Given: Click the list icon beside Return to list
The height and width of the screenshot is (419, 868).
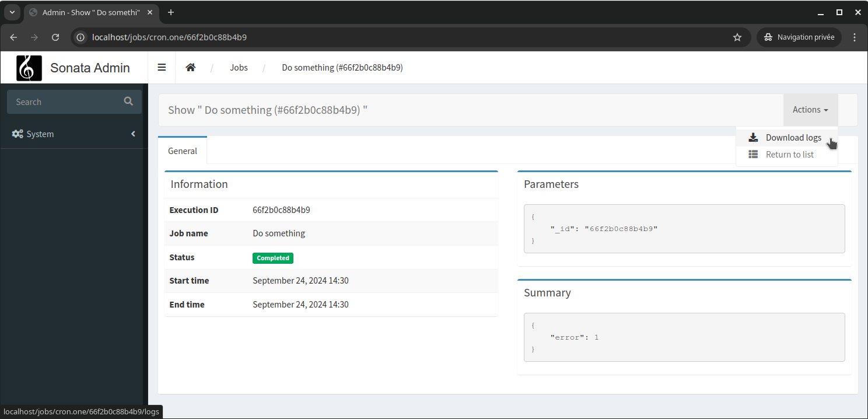Looking at the screenshot, I should (x=753, y=155).
